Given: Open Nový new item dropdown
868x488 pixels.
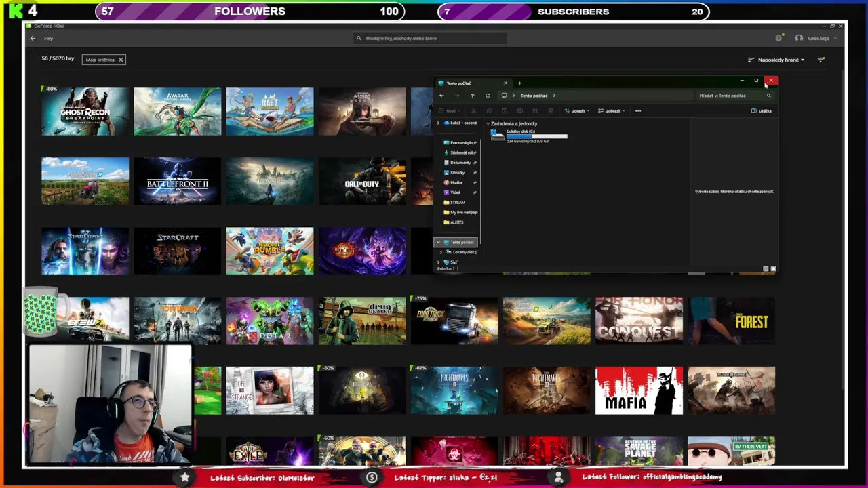Looking at the screenshot, I should pyautogui.click(x=450, y=110).
